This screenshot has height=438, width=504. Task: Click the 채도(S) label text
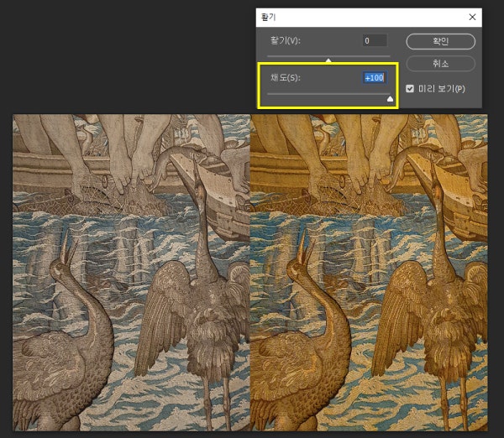tap(286, 78)
